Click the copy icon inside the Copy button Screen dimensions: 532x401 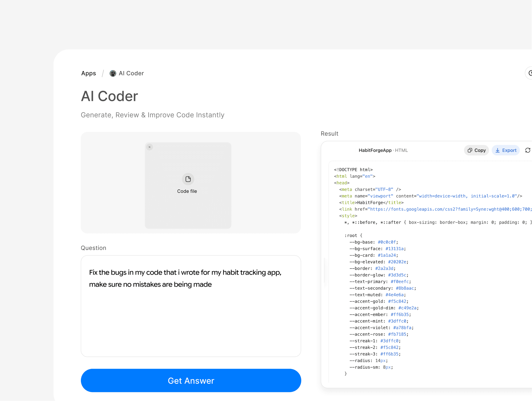click(x=470, y=150)
